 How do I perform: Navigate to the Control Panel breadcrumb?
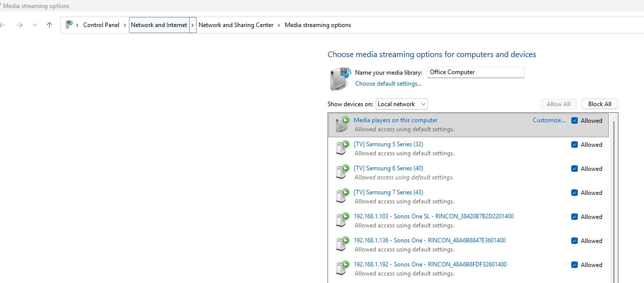(101, 25)
